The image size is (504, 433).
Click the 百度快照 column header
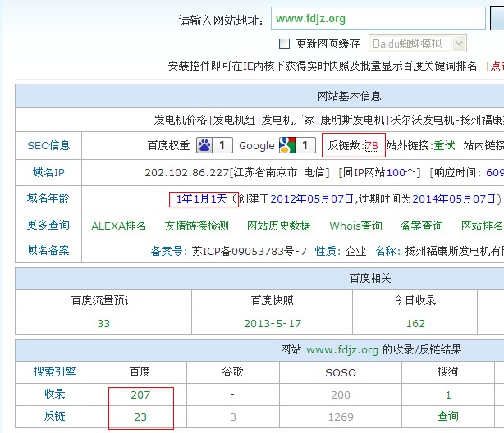pyautogui.click(x=273, y=301)
